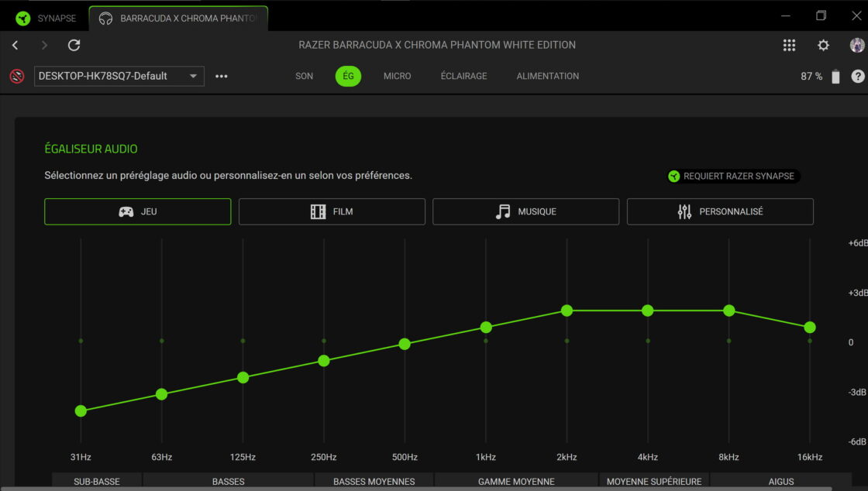This screenshot has height=491, width=868.
Task: Open the apps grid menu icon
Action: 789,45
